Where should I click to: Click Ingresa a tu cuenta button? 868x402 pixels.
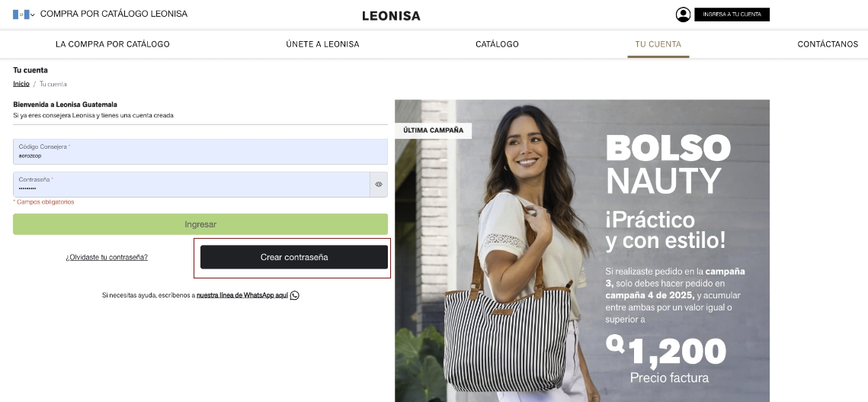pyautogui.click(x=732, y=14)
